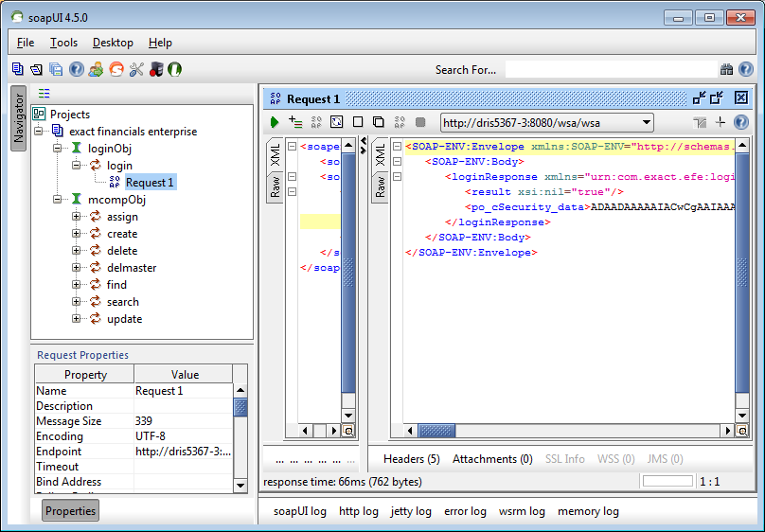Switch response view to Raw tab
This screenshot has width=765, height=532.
pos(380,187)
